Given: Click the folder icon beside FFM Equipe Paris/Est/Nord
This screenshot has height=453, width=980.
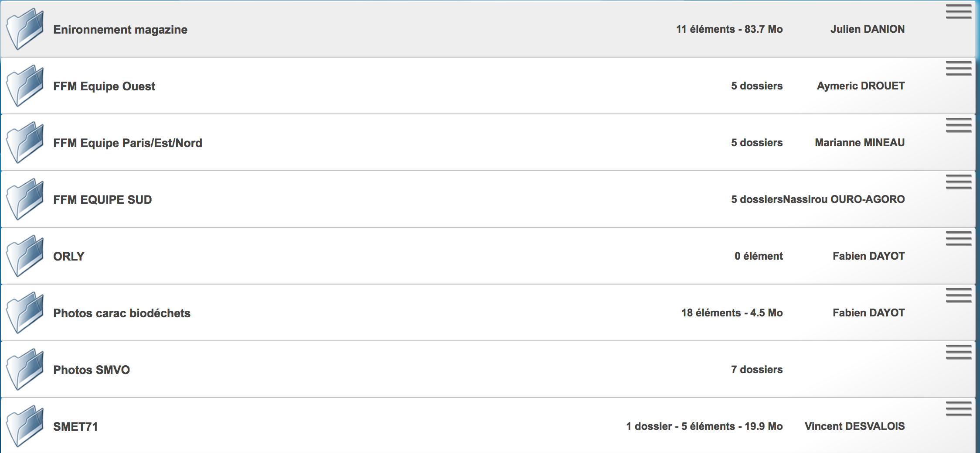Looking at the screenshot, I should click(x=25, y=143).
